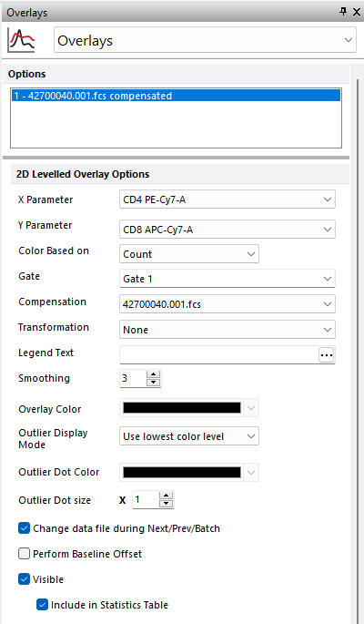Click the 2D Levelled Overlay Options header
Viewport: 364px width, 624px height.
180,174
